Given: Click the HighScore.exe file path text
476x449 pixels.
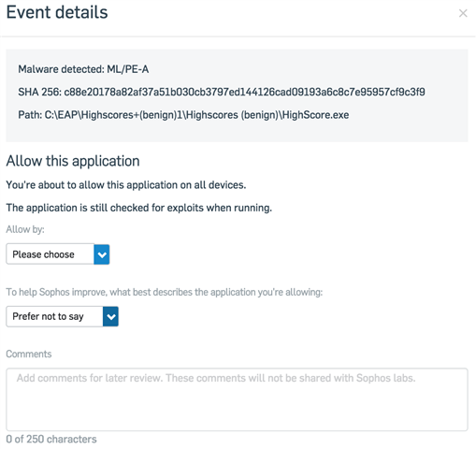Looking at the screenshot, I should 196,115.
